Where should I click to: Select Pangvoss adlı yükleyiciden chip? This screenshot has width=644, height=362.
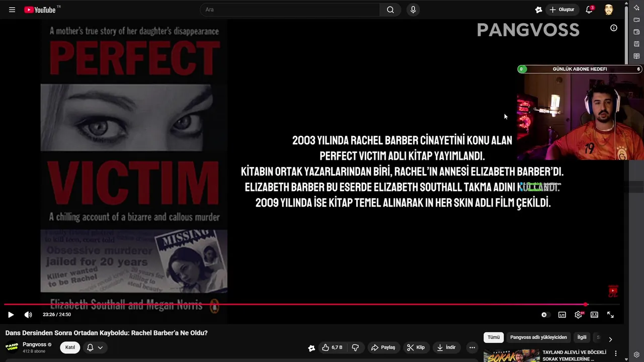click(538, 337)
